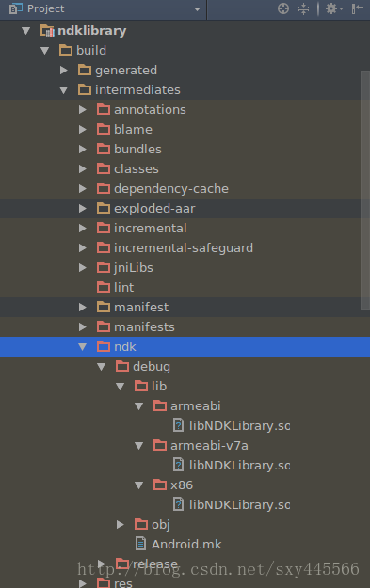
Task: Click the collapse all icon
Action: point(303,8)
